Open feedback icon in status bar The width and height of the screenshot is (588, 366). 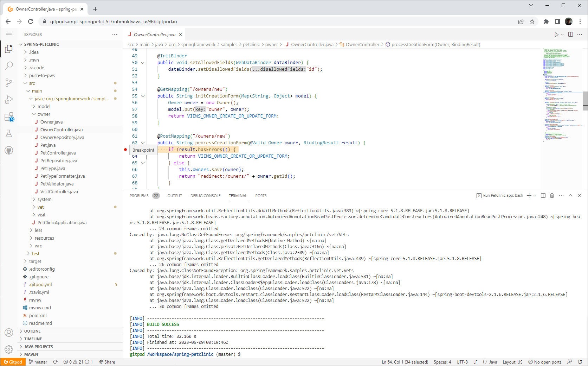coord(569,362)
